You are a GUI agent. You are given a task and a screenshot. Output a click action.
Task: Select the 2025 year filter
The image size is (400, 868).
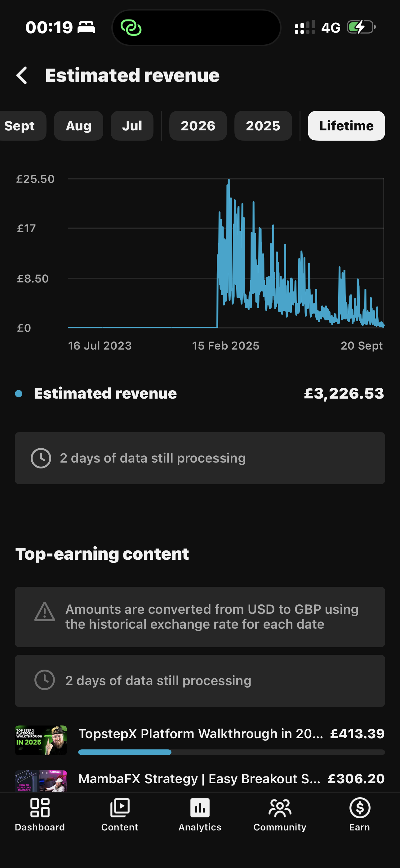coord(263,126)
